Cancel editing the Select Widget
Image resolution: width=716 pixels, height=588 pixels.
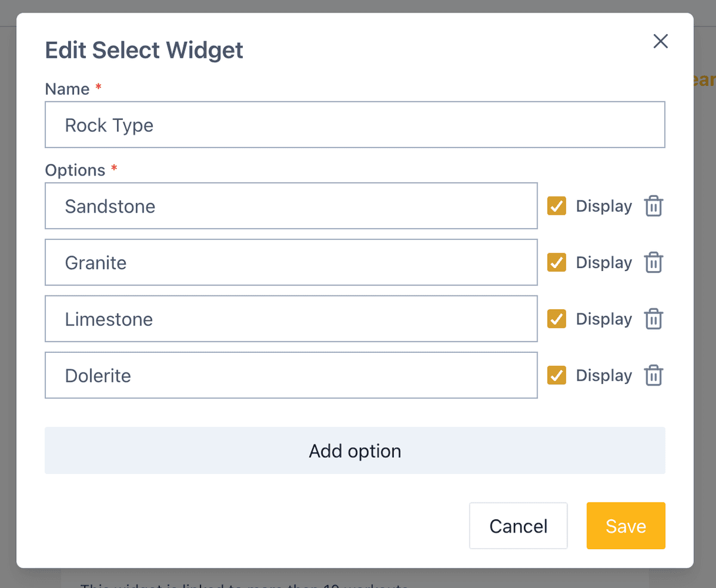click(x=518, y=526)
